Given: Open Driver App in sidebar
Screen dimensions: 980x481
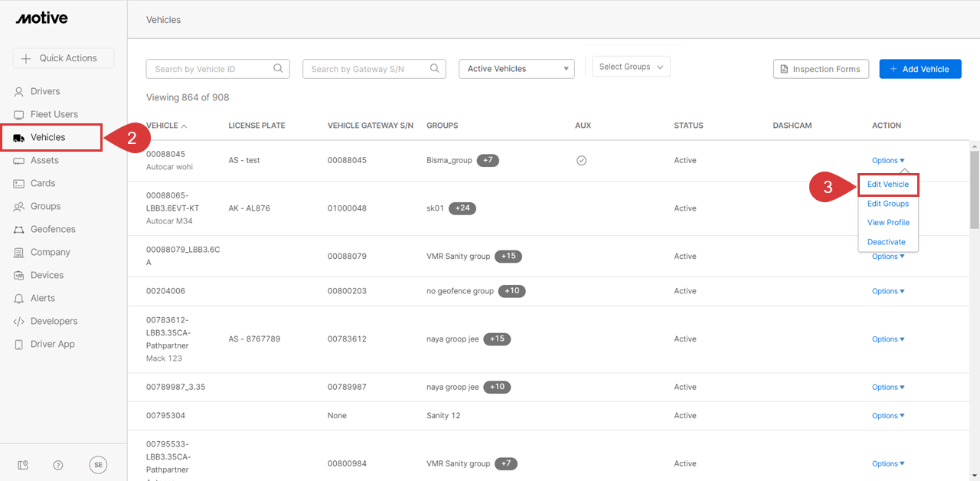Looking at the screenshot, I should click(x=52, y=344).
